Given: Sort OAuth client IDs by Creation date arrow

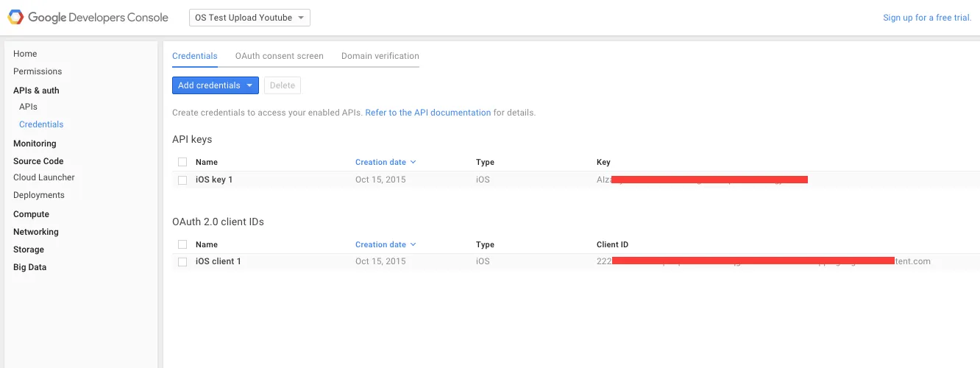Looking at the screenshot, I should (x=413, y=244).
